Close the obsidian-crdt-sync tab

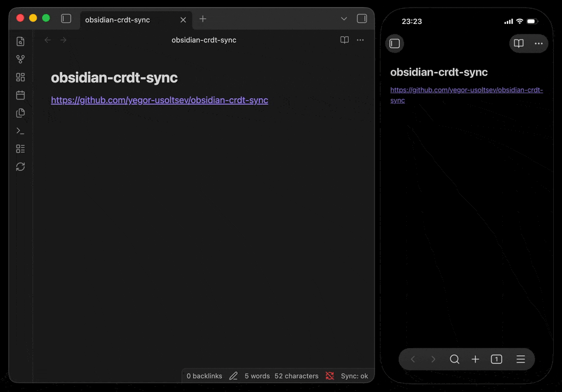point(183,20)
